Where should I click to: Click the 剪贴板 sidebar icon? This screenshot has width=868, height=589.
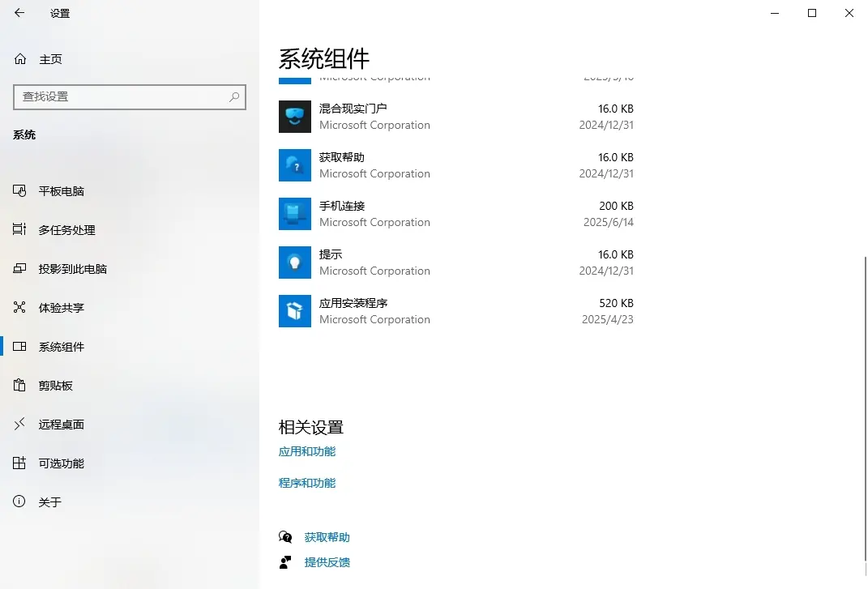click(x=19, y=385)
